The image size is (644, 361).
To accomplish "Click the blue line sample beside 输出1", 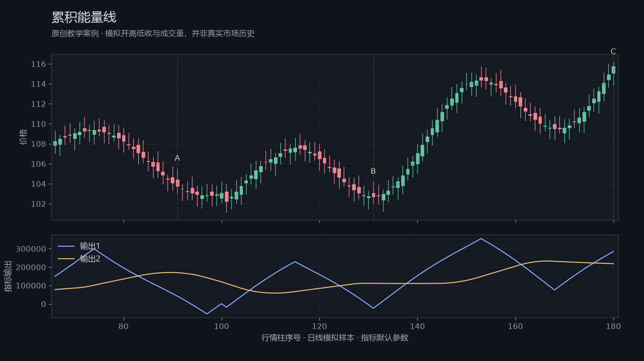I will 66,246.
